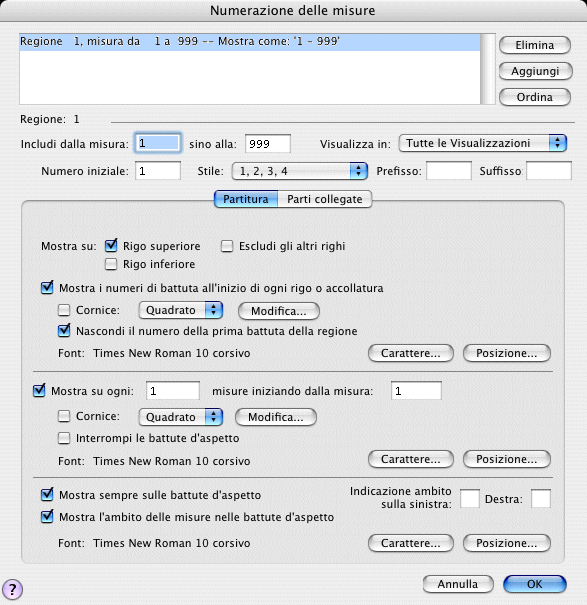Click the sino alla field

(268, 144)
